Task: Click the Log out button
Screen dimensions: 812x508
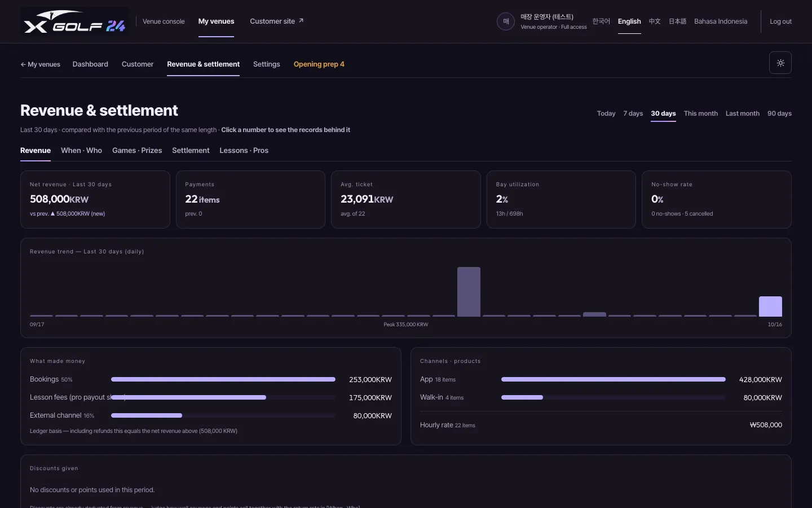Action: click(x=780, y=21)
